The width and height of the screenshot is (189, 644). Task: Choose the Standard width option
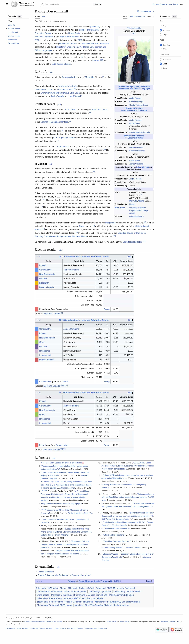point(161,45)
